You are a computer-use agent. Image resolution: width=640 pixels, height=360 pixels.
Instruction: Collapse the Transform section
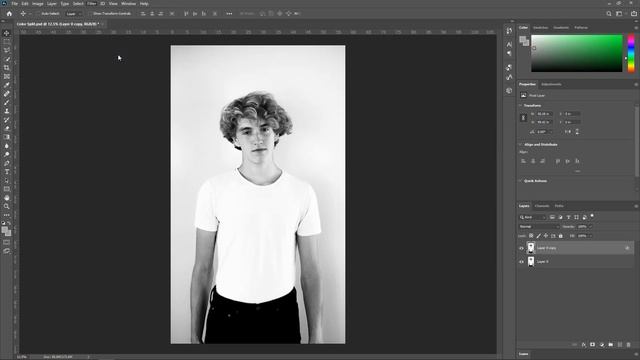click(x=520, y=105)
